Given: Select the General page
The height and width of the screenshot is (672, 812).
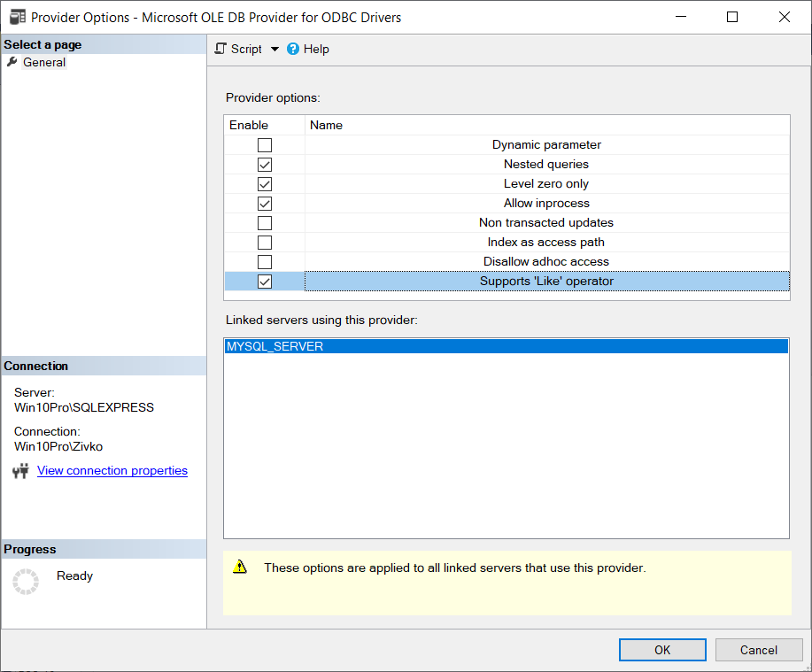Looking at the screenshot, I should [x=44, y=62].
